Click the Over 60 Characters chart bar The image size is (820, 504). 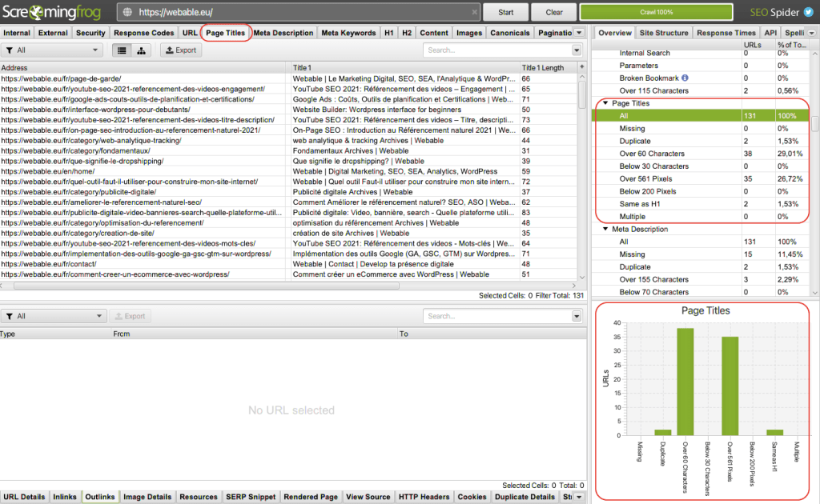(x=685, y=382)
